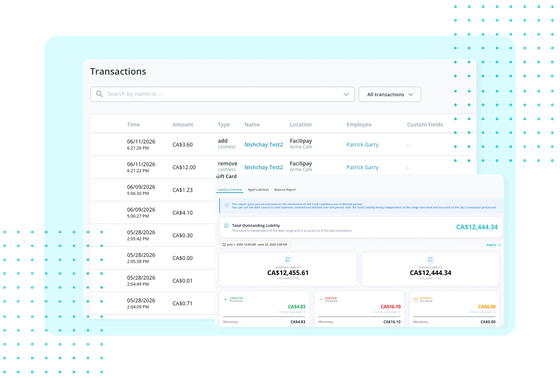Screen dimensions: 560x378
Task: Click the Export link
Action: 494,245
